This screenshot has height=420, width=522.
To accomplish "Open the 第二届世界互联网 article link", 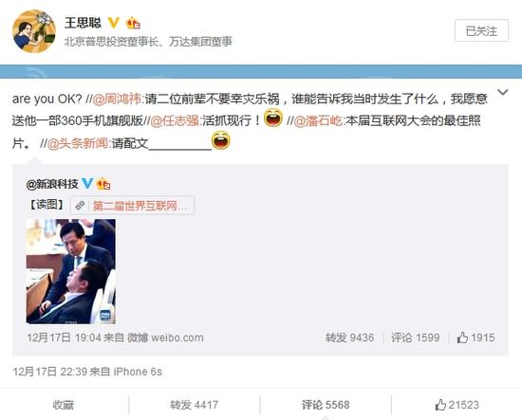I will (x=140, y=206).
